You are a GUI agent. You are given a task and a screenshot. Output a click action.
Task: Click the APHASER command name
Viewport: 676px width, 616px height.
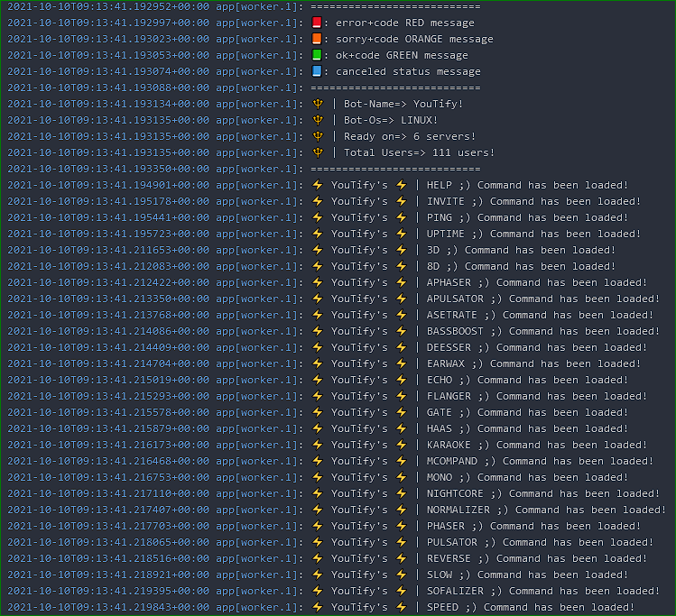click(x=449, y=282)
